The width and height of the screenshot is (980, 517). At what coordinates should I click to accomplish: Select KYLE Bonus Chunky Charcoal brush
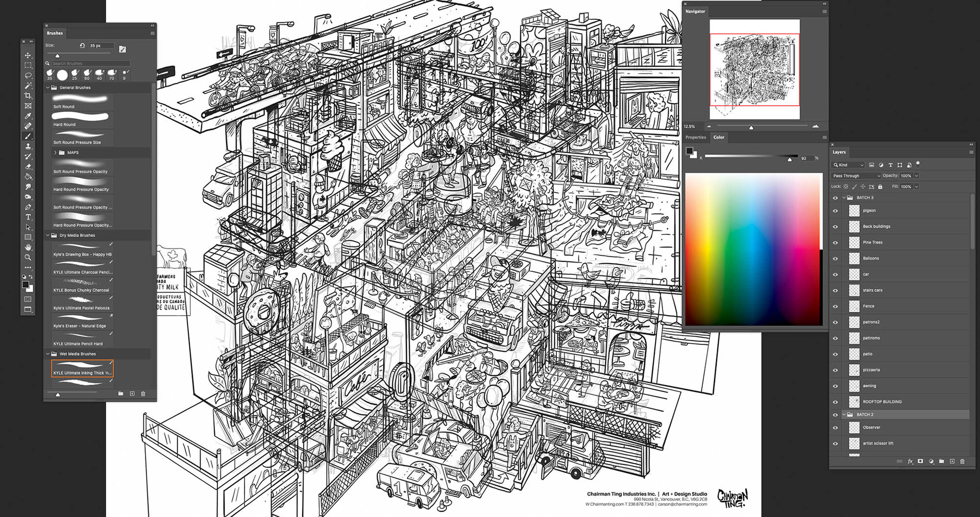click(x=82, y=285)
